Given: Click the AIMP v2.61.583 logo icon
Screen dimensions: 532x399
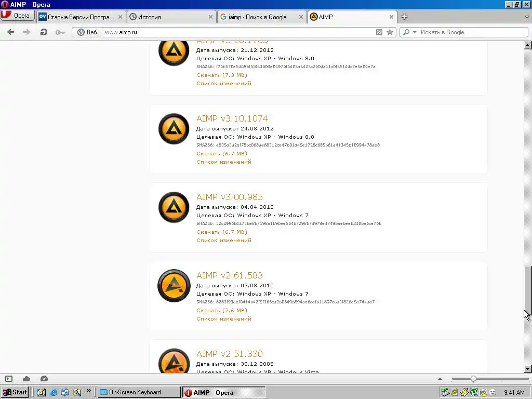Looking at the screenshot, I should point(174,286).
